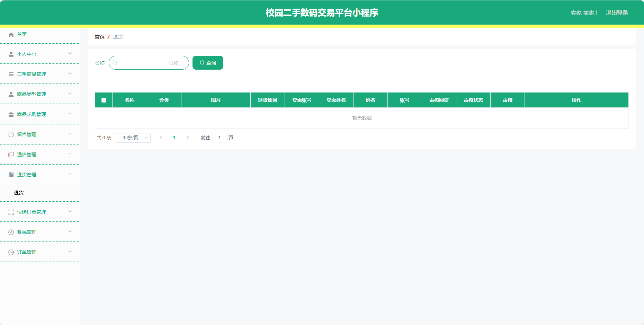
Task: Go to previous page with left arrow
Action: (x=161, y=138)
